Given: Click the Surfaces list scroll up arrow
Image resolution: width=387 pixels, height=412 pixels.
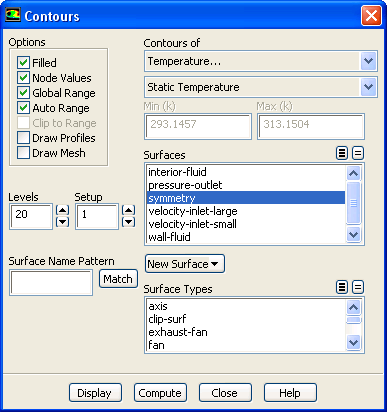Looking at the screenshot, I should tap(353, 173).
